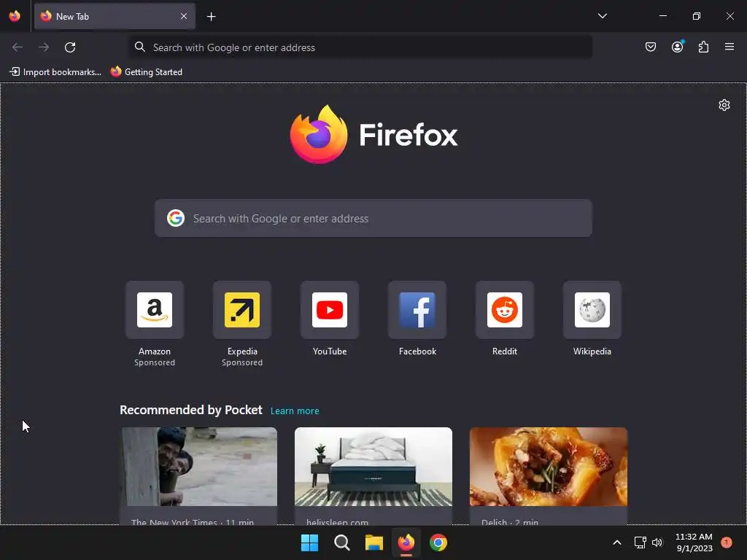This screenshot has width=747, height=560.
Task: Open the application hamburger menu
Action: 729,47
